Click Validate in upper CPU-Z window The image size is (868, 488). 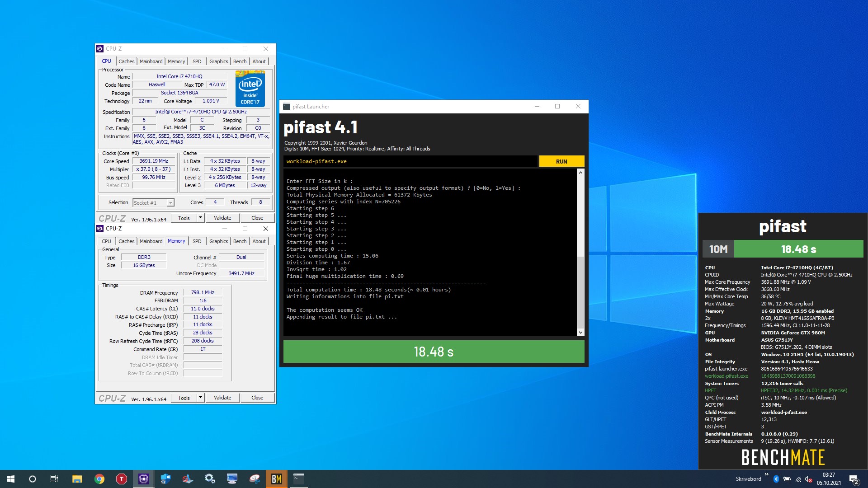222,218
